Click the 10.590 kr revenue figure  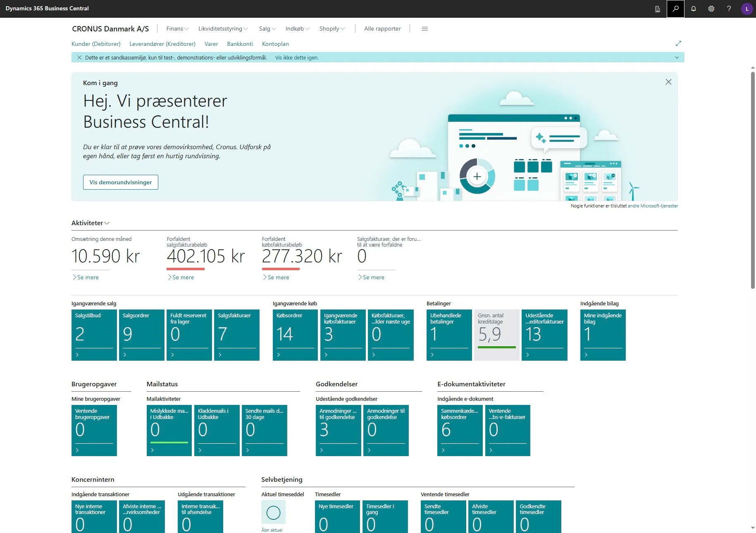[106, 256]
